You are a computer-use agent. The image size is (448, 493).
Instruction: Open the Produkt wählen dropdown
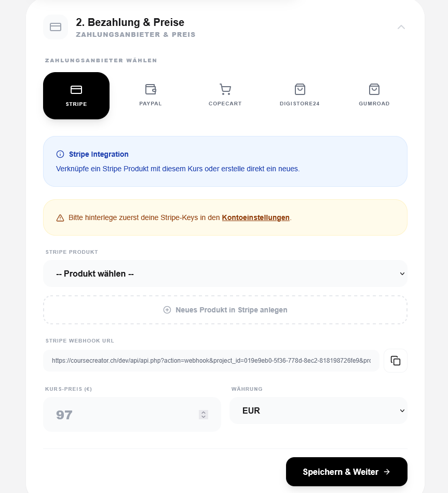225,273
